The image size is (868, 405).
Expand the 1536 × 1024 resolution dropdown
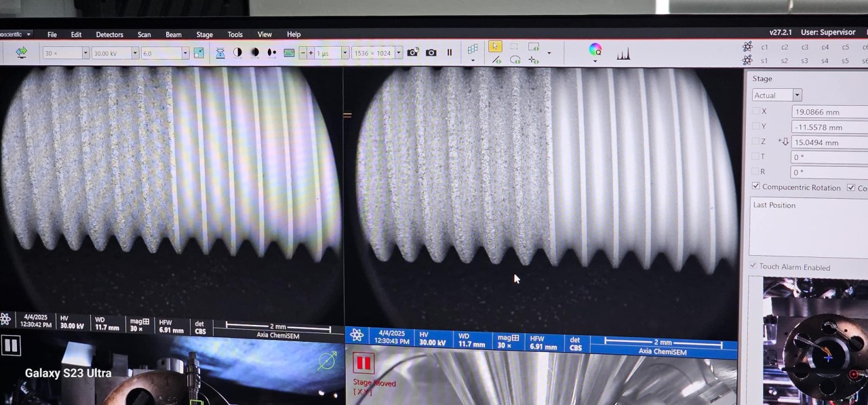(399, 53)
